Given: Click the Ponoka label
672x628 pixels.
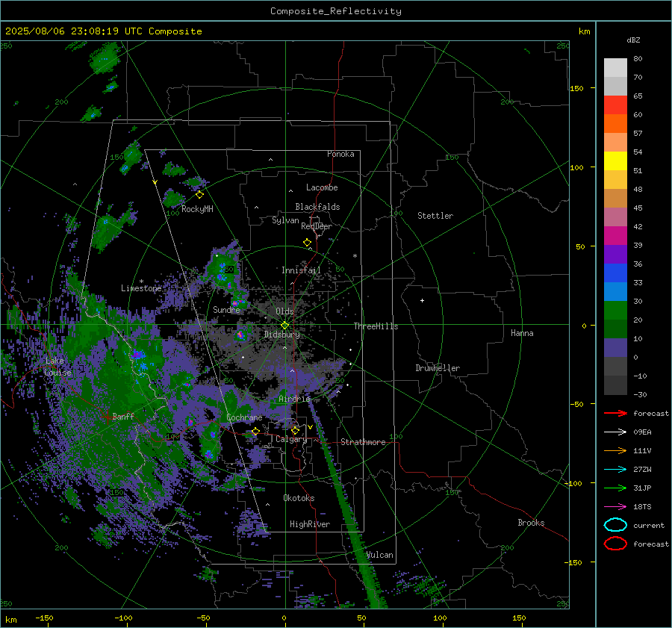Looking at the screenshot, I should [x=340, y=154].
